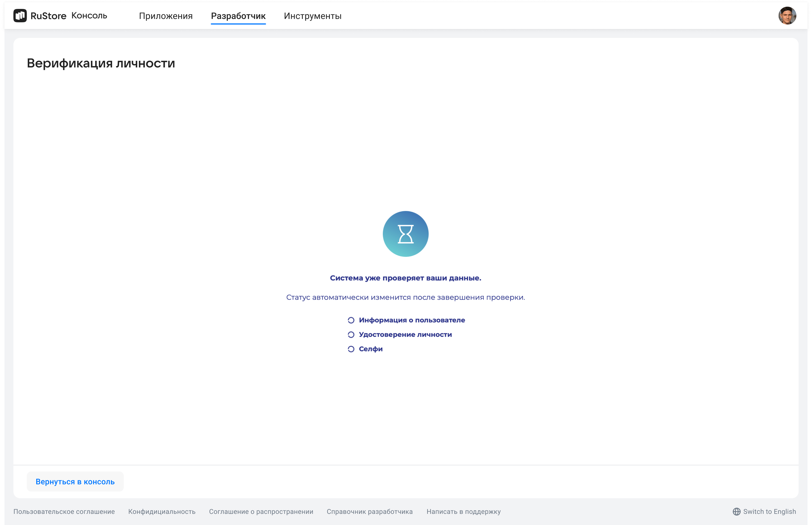Click the Консоль header label

tap(89, 16)
